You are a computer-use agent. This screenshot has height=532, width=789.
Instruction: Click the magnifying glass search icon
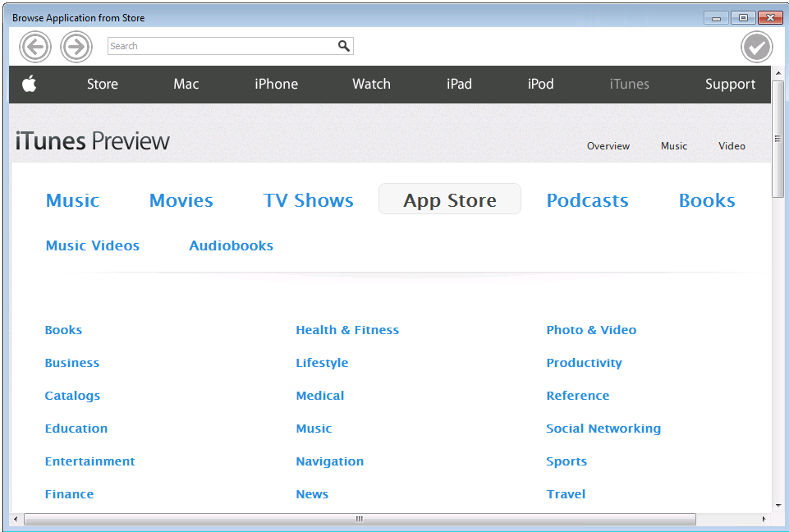point(344,46)
